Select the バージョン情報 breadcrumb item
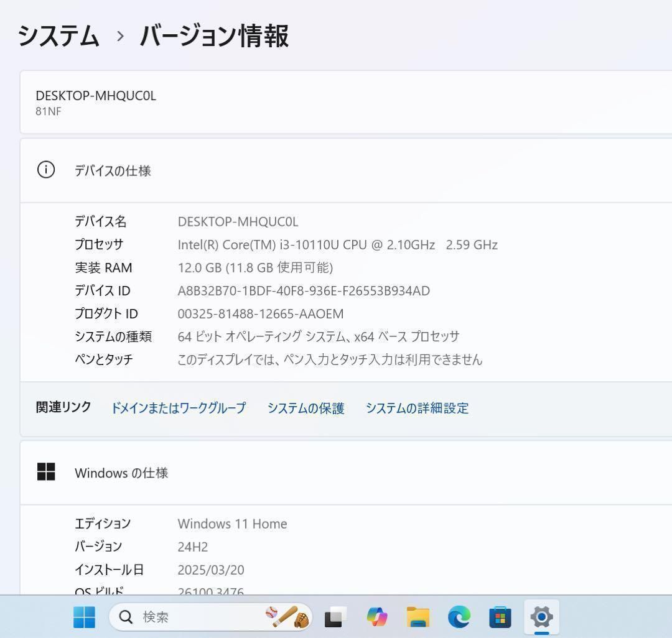 [x=214, y=37]
